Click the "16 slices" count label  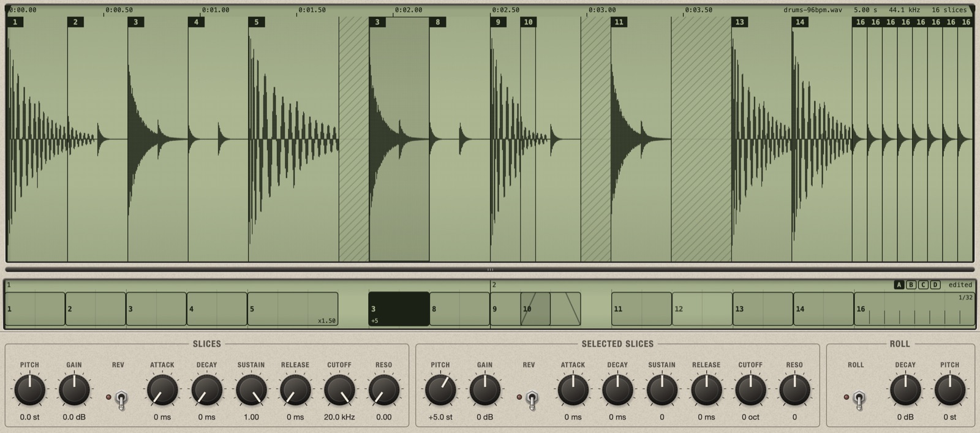pos(949,10)
